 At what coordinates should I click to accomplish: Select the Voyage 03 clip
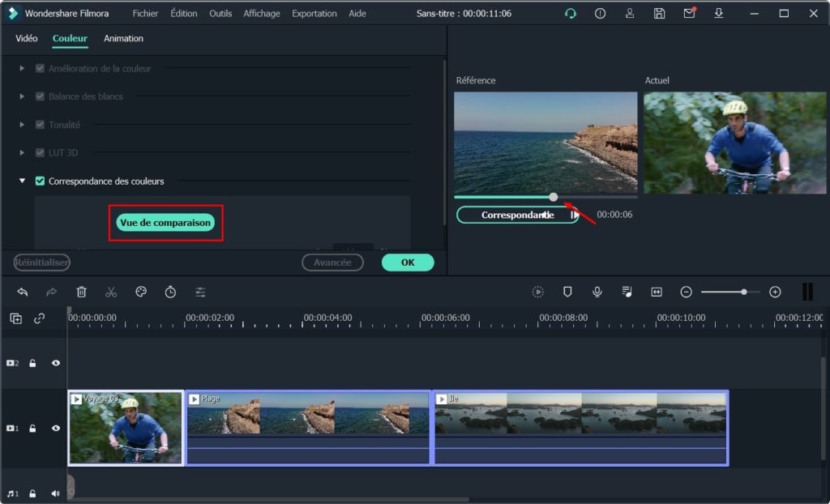pyautogui.click(x=126, y=429)
